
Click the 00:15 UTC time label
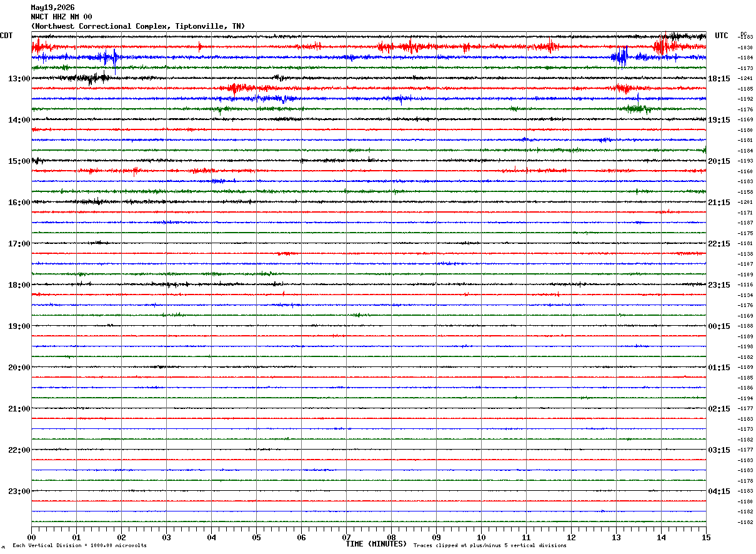pos(719,326)
